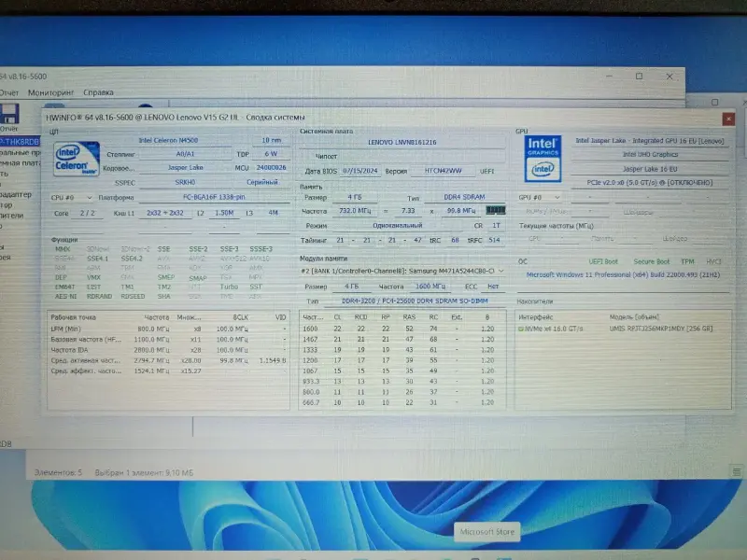Viewport: 747px width, 560px height.
Task: Click the UEFI Boot indicator
Action: click(604, 262)
